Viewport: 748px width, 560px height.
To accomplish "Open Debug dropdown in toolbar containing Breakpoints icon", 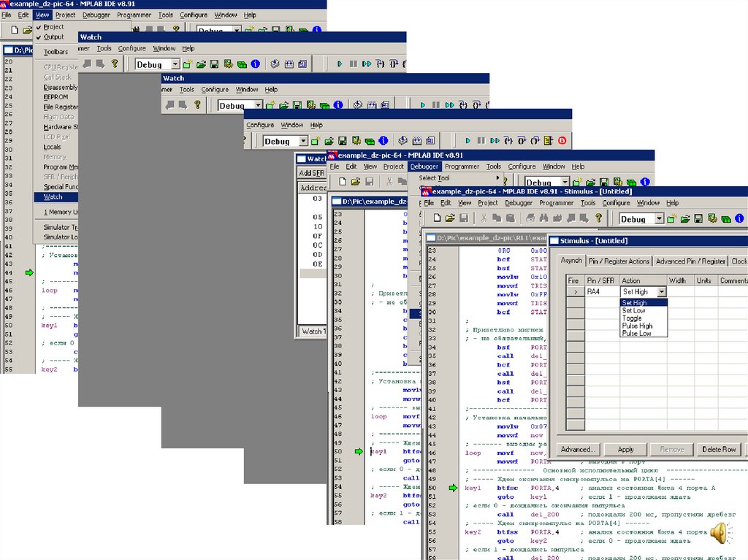I will pos(303,141).
